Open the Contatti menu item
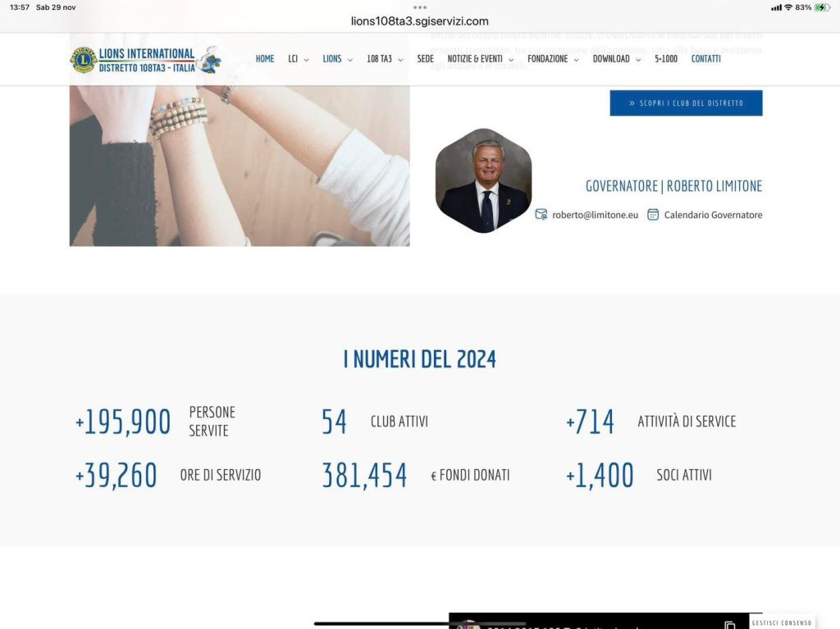 click(x=705, y=59)
